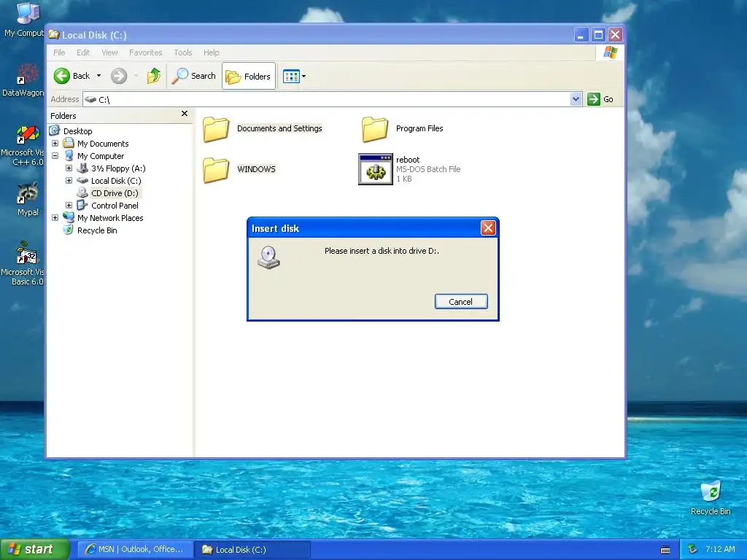Viewport: 747px width, 560px height.
Task: Click the on-screen keyboard tray icon
Action: point(665,550)
